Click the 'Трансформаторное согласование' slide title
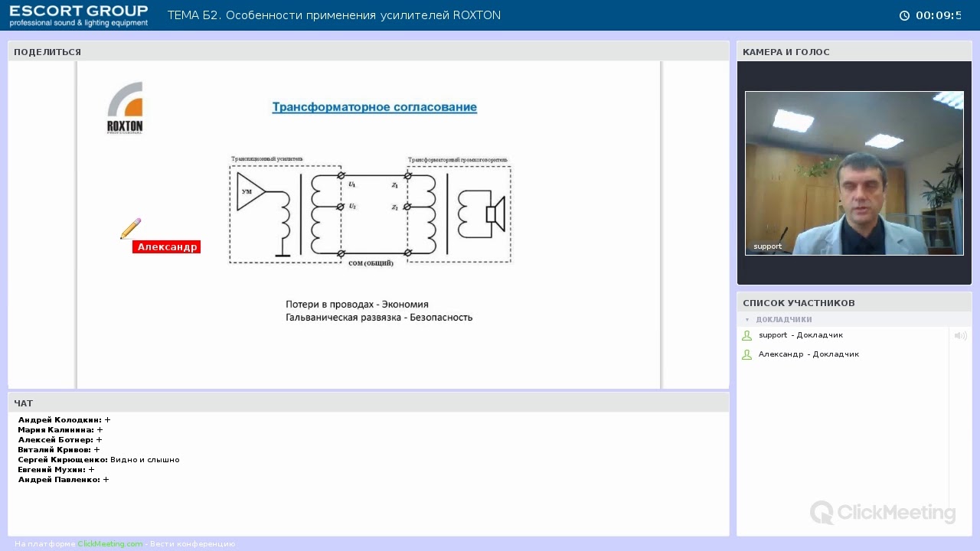 [374, 107]
